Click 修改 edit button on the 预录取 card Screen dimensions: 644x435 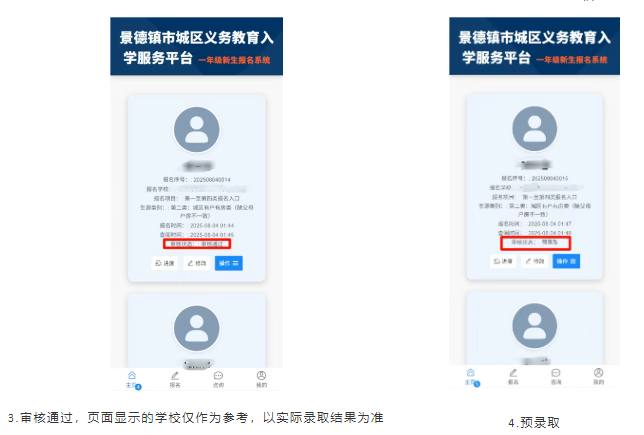point(535,261)
